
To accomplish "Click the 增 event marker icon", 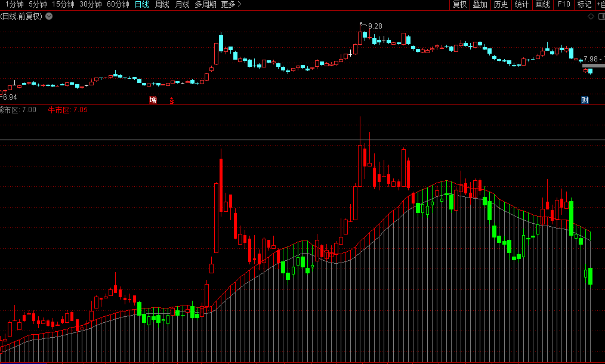I will (x=153, y=100).
